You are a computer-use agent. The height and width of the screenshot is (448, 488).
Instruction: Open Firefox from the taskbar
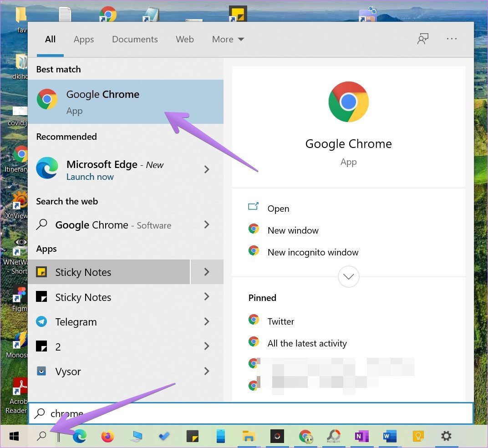108,436
